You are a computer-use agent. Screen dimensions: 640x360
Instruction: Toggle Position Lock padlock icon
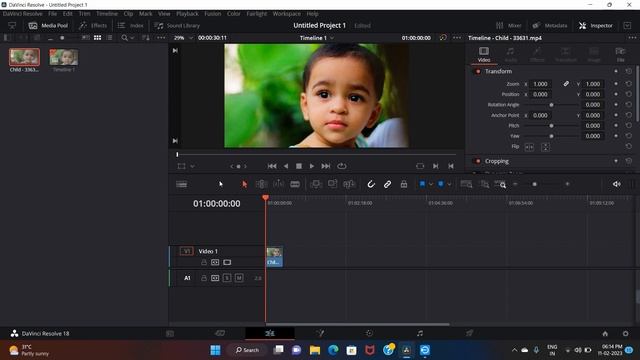(404, 184)
